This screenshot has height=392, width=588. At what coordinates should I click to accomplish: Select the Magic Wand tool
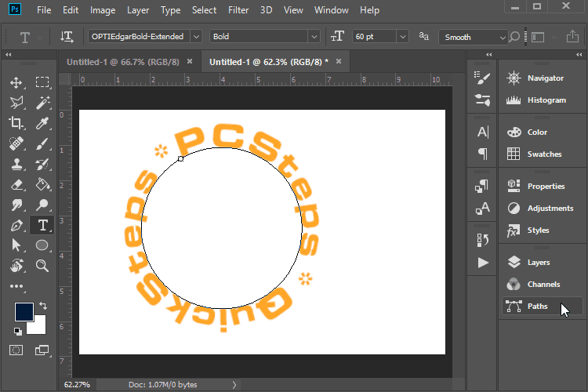tap(43, 103)
